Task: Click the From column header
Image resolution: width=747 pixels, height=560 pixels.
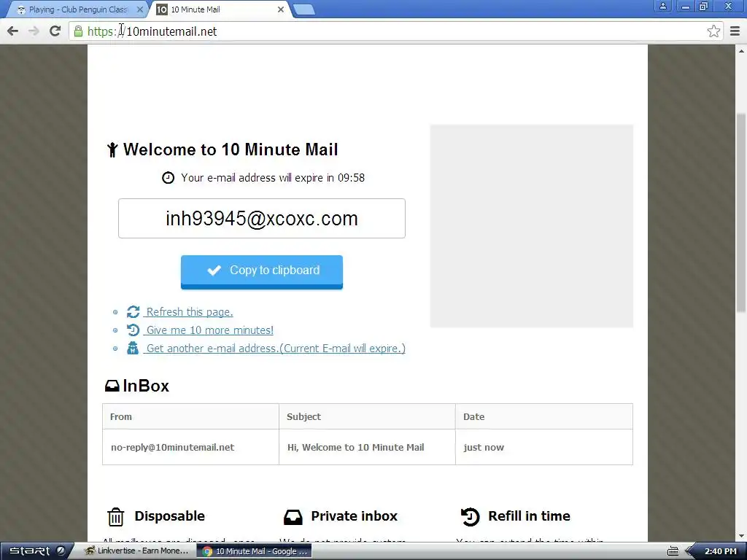Action: tap(190, 416)
